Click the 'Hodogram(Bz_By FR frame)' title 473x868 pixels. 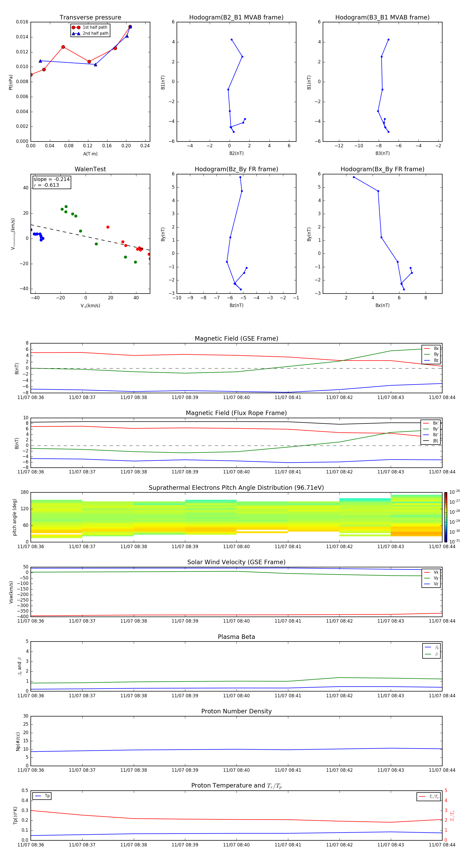tap(236, 169)
